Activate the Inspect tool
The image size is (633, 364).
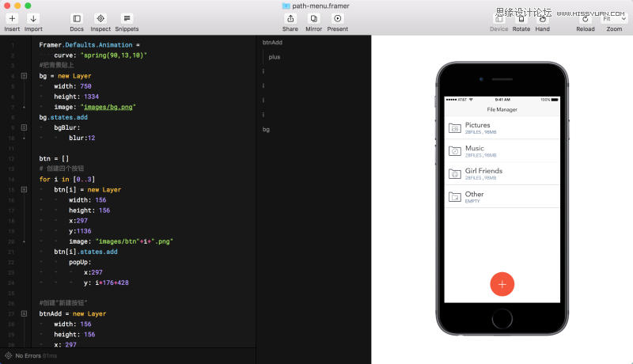[x=100, y=18]
